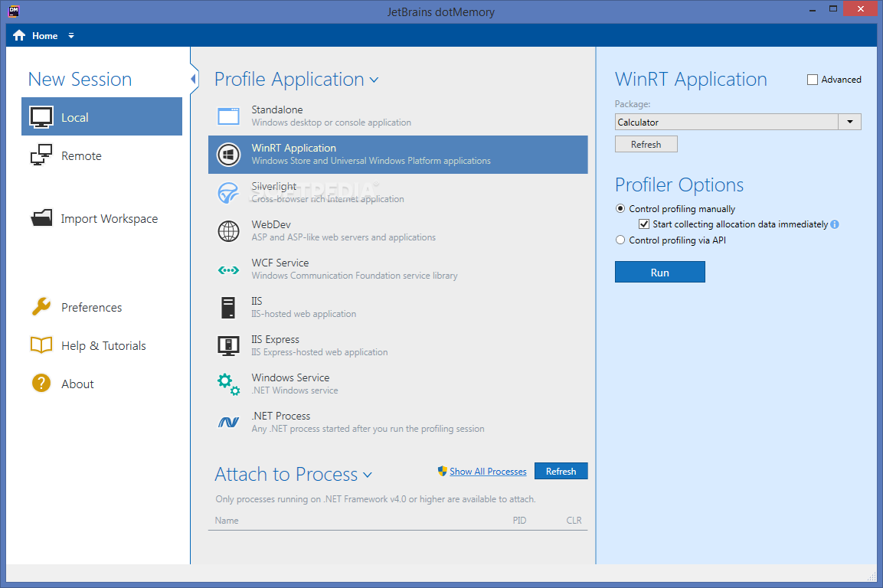Viewport: 883px width, 588px height.
Task: Click the Local monitor icon
Action: 41,117
